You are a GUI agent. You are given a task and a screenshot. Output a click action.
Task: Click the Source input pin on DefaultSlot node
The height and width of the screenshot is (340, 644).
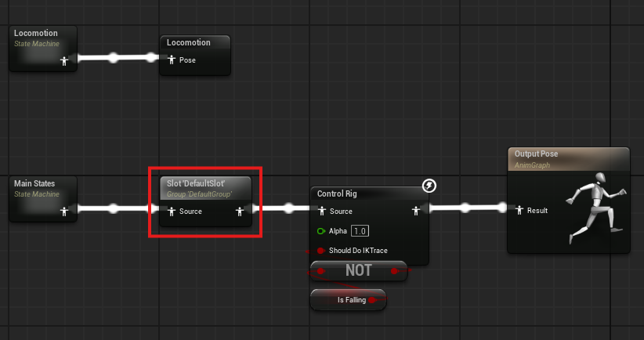[x=172, y=211]
